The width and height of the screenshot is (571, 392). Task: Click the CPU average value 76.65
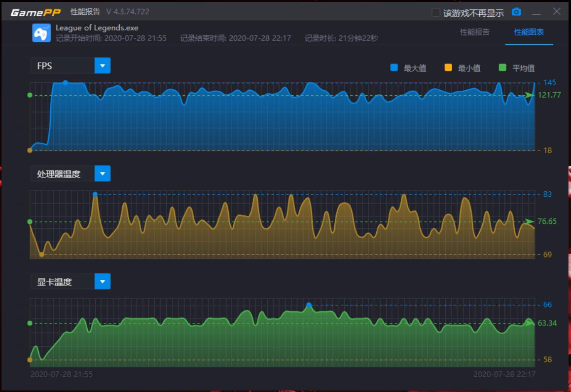[547, 221]
